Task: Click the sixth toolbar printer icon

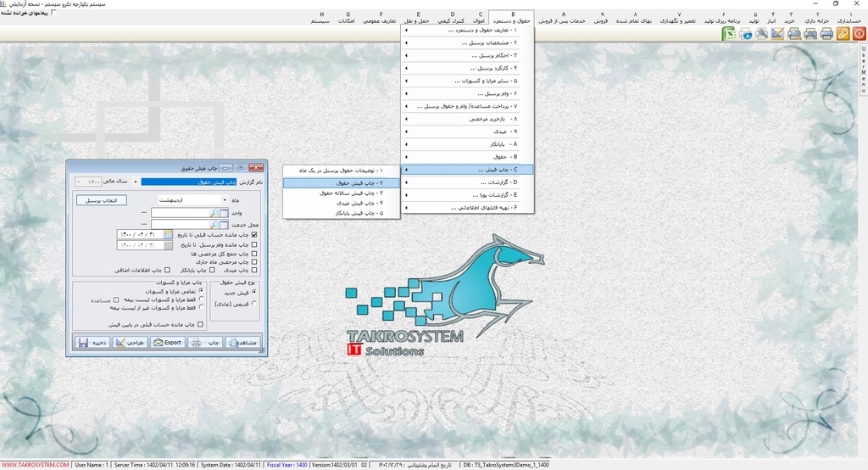Action: 810,34
